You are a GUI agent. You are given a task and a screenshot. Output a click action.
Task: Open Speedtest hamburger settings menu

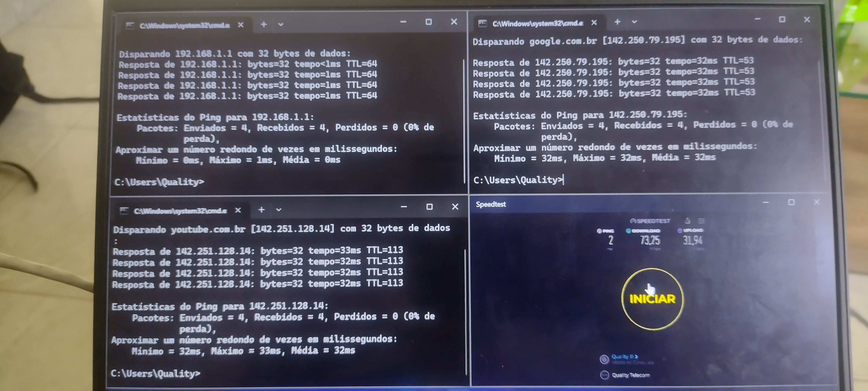pyautogui.click(x=701, y=221)
